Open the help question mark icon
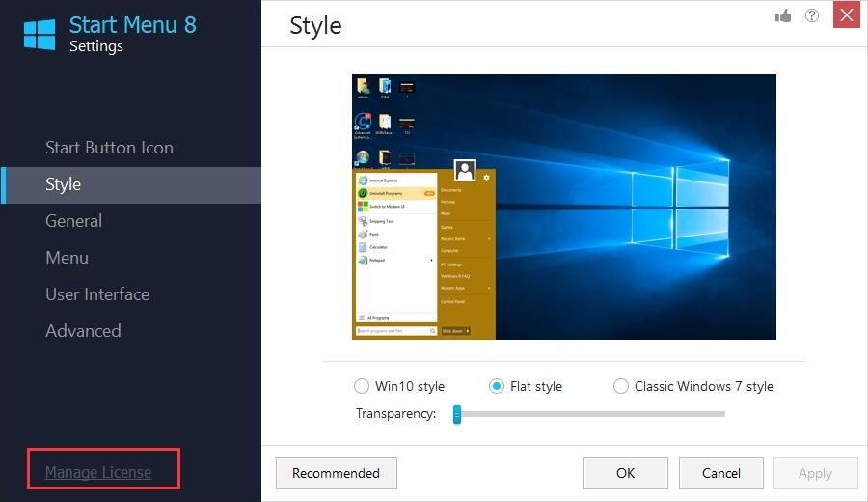Screen dimensions: 868x502 coord(811,15)
